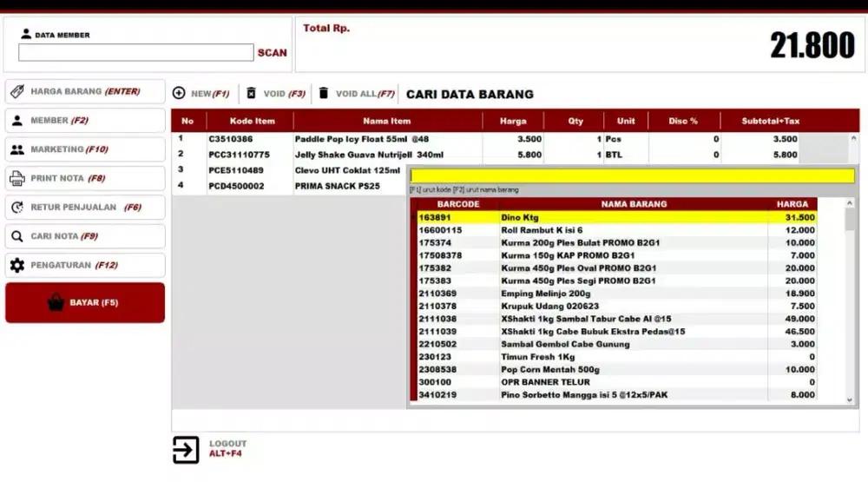Open Member (F2) menu item

[85, 120]
